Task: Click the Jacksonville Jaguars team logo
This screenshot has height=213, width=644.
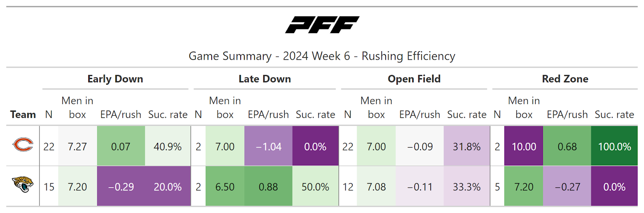Action: tap(23, 185)
